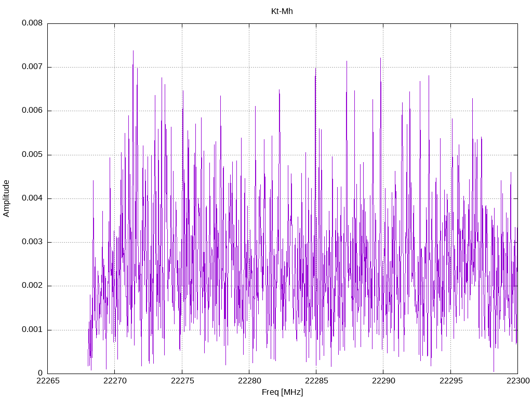Click y-axis tick value 0.007

tap(32, 67)
